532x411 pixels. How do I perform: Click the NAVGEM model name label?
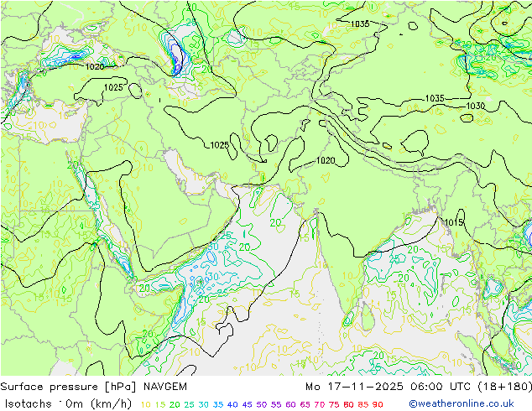[165, 387]
